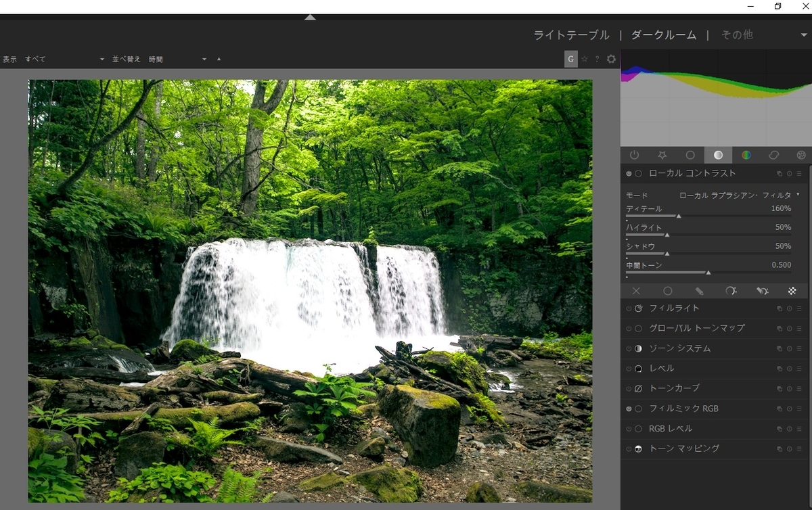812x510 pixels.
Task: Enable the ゾーン システム module
Action: 629,348
